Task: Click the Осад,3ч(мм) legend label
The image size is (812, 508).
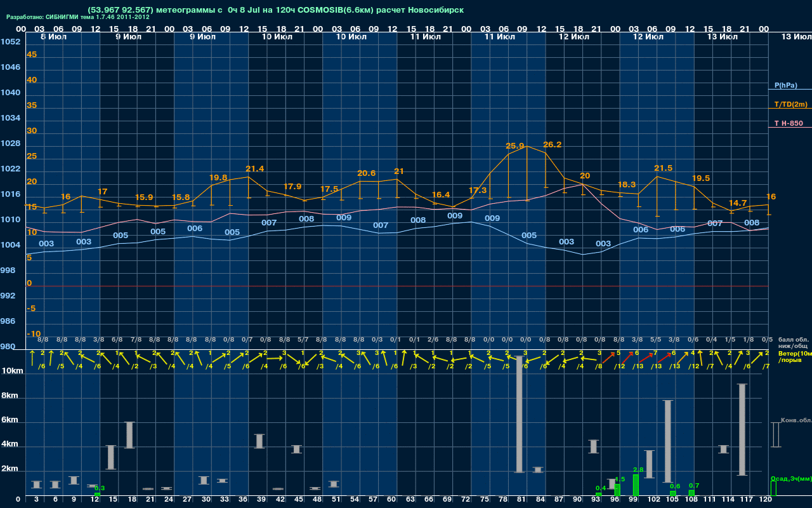Action: [x=791, y=479]
